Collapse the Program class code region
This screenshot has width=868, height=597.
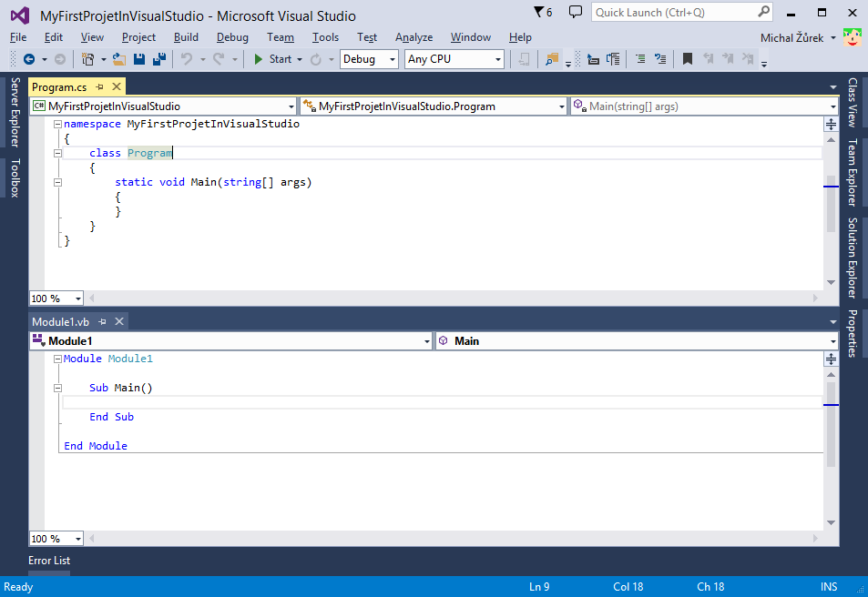pos(56,153)
